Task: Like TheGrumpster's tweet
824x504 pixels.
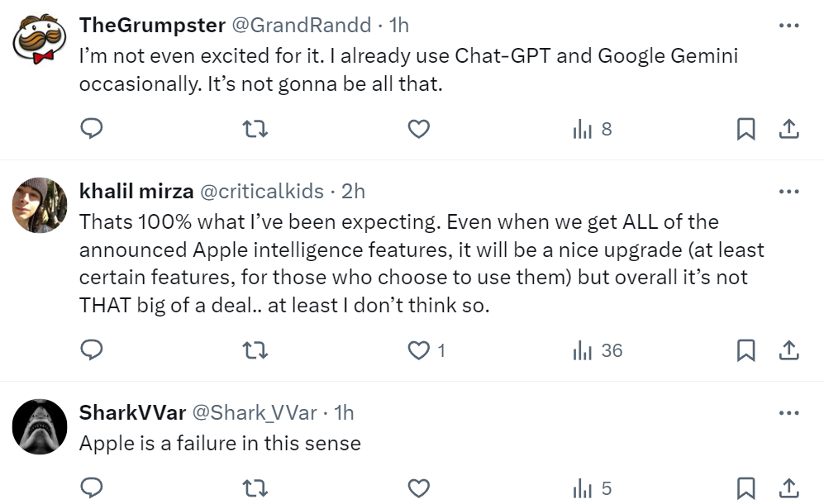Action: click(x=420, y=129)
